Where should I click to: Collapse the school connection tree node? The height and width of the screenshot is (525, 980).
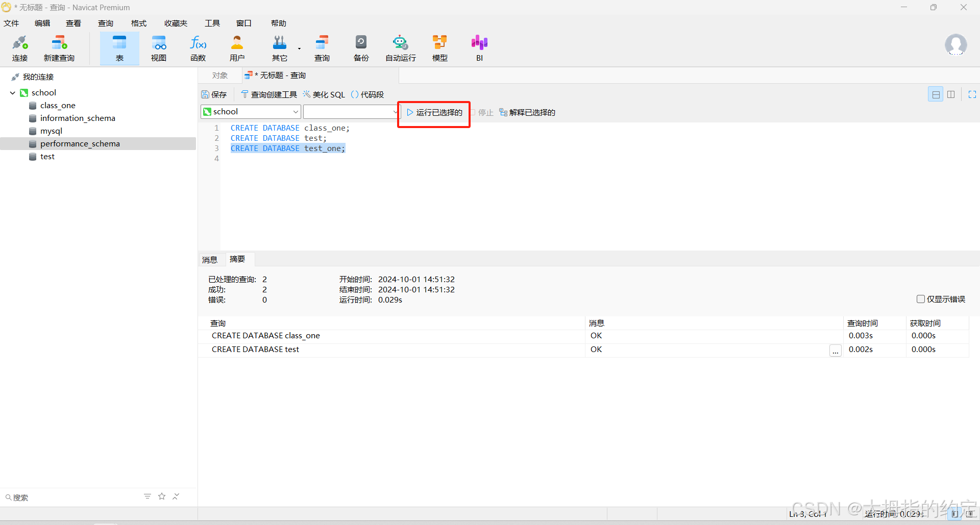(13, 93)
